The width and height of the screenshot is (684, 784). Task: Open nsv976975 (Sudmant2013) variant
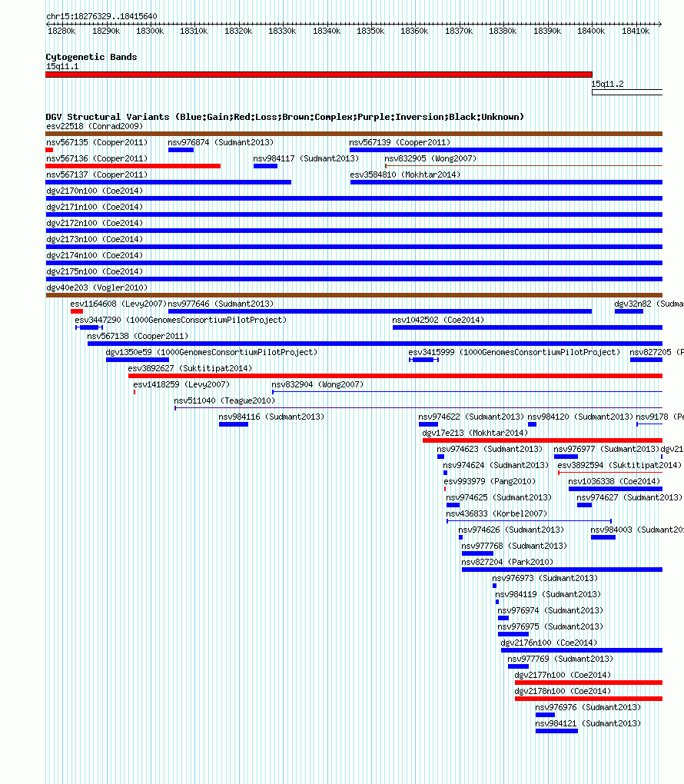513,634
